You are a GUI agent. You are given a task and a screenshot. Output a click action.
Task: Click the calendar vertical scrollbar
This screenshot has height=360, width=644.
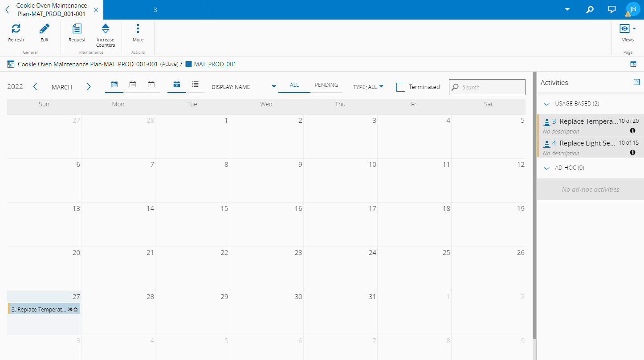(534, 205)
